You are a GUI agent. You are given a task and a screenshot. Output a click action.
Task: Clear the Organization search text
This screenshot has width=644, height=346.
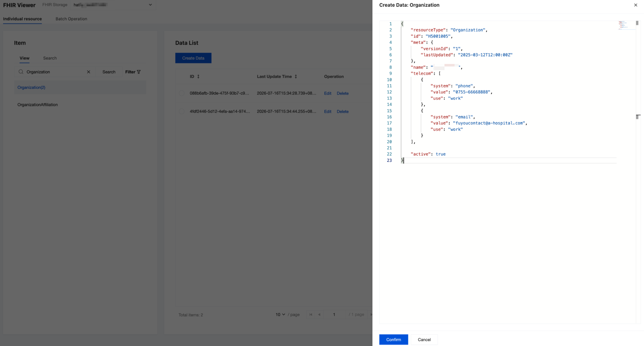click(x=88, y=72)
